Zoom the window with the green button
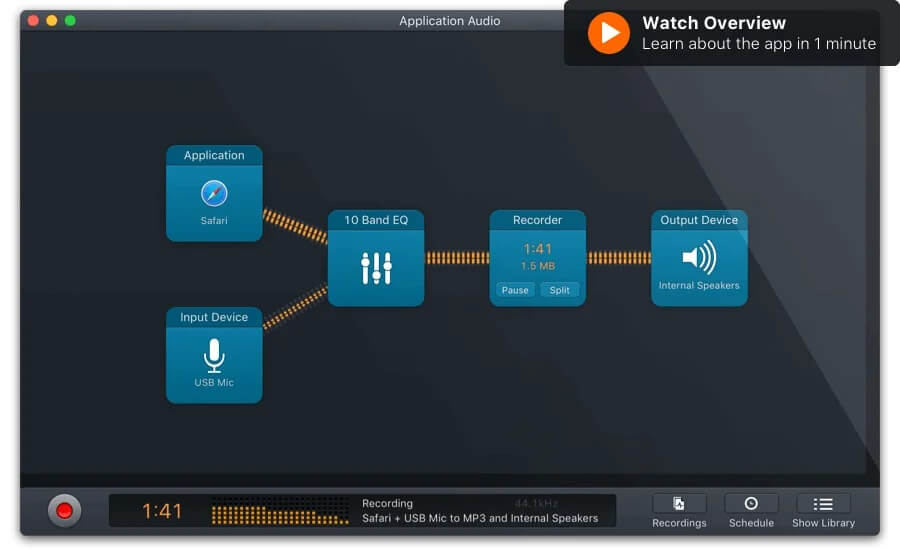900x550 pixels. coord(70,21)
